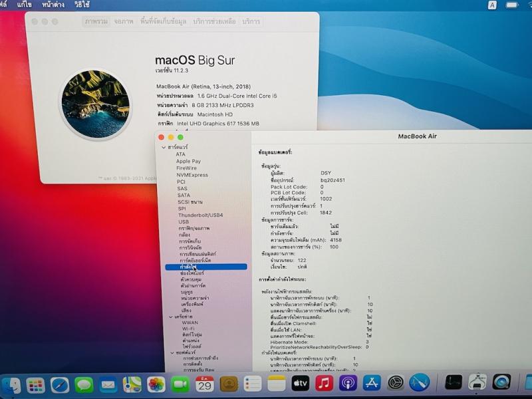
Task: Choose ตัวอ่านการ์ด in the sidebar
Action: pyautogui.click(x=193, y=285)
